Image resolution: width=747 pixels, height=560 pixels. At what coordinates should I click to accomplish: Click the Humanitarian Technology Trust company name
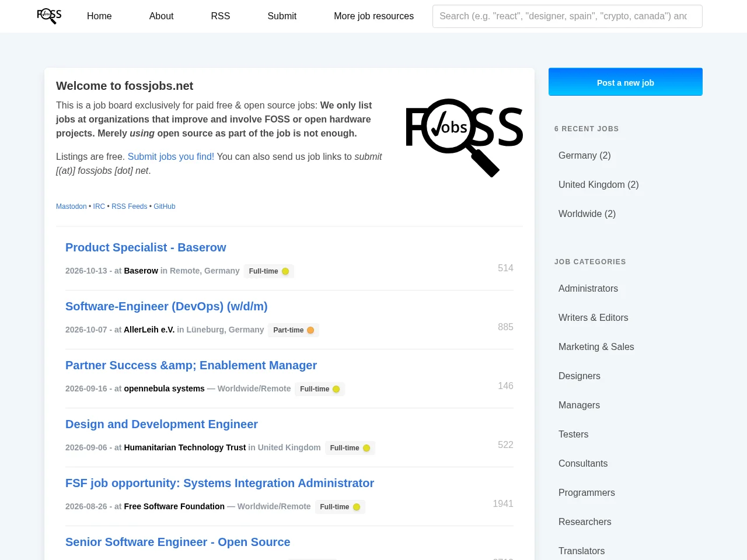click(x=185, y=447)
